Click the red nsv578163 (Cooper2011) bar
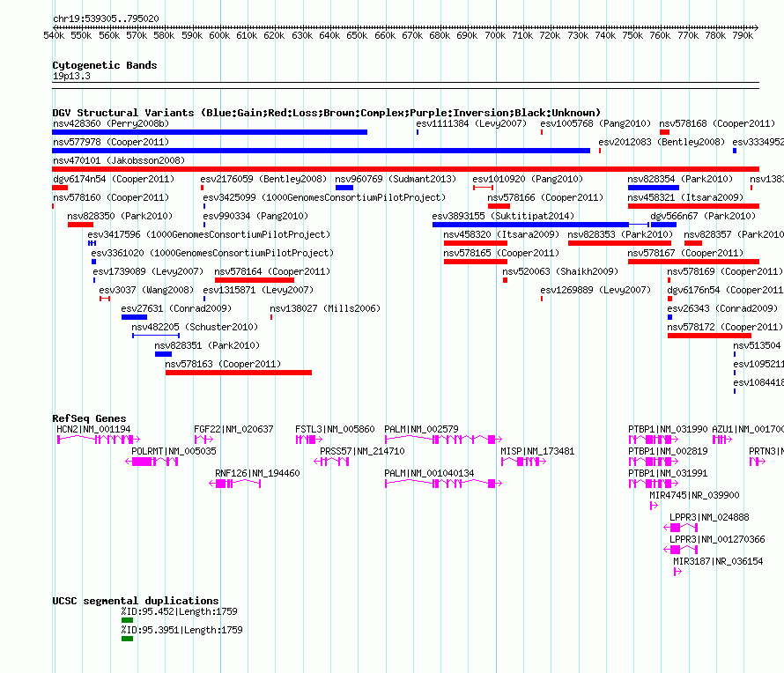The height and width of the screenshot is (673, 784). click(239, 373)
